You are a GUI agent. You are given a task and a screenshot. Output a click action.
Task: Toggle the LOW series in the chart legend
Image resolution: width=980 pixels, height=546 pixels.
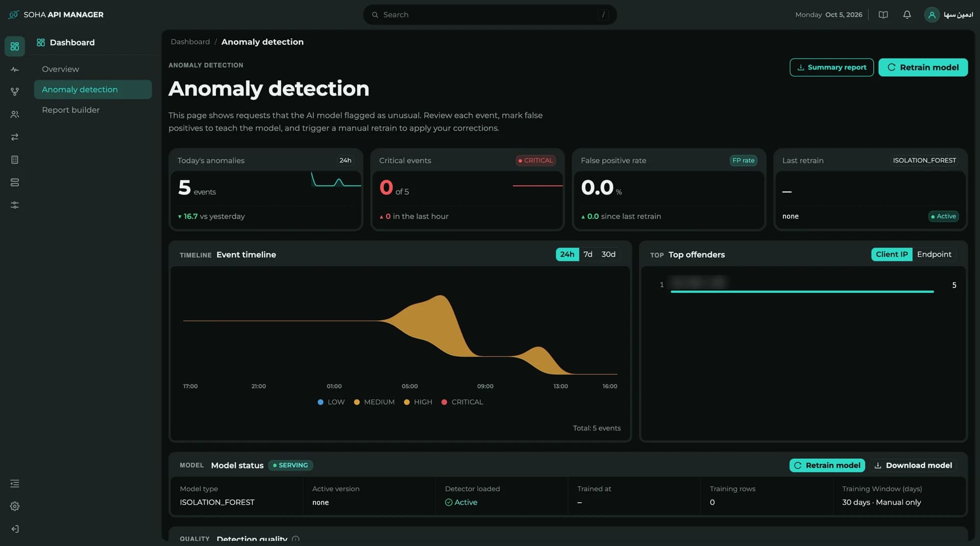click(x=331, y=402)
